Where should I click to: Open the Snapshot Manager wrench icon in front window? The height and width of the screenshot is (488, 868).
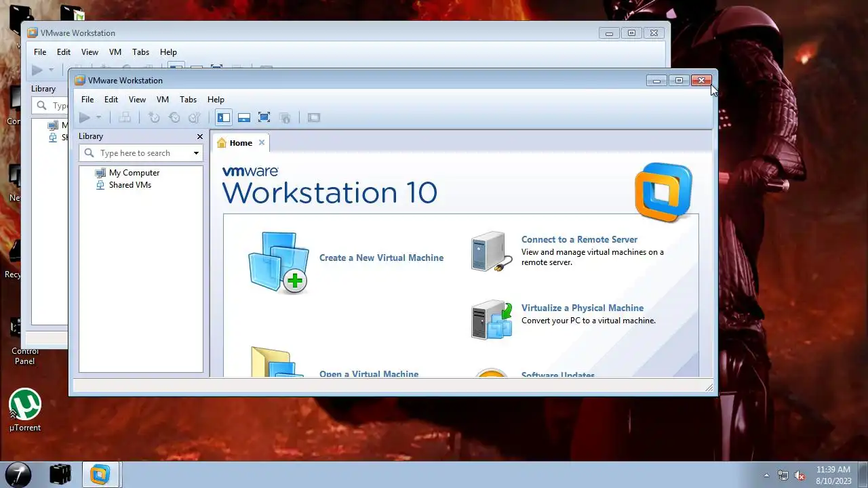194,118
